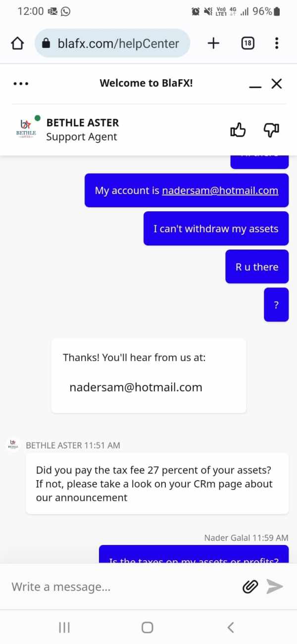Open a new tab with plus icon
Image resolution: width=297 pixels, height=644 pixels.
213,44
